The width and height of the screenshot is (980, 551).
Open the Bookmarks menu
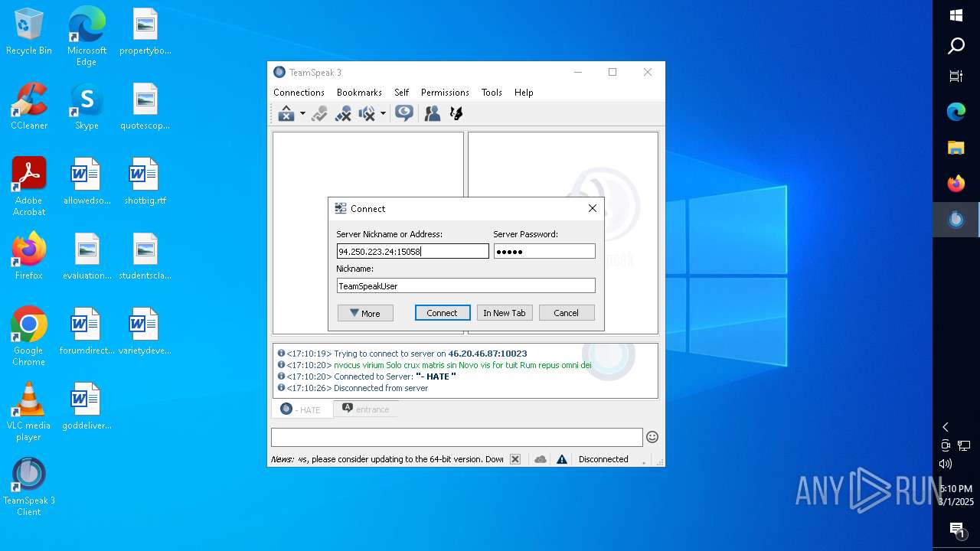(x=359, y=93)
